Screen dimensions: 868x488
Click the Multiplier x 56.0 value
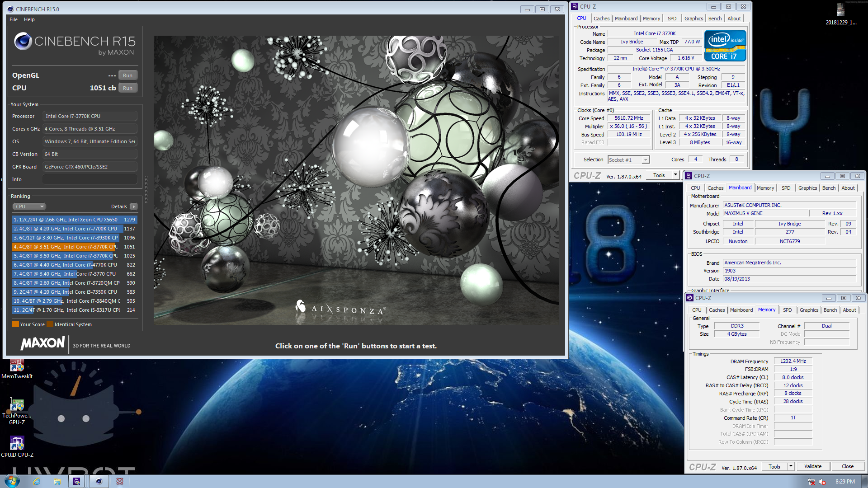(x=629, y=126)
